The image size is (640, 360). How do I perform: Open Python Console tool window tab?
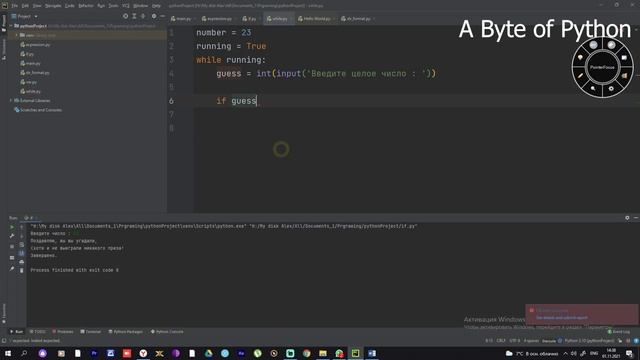pyautogui.click(x=167, y=332)
